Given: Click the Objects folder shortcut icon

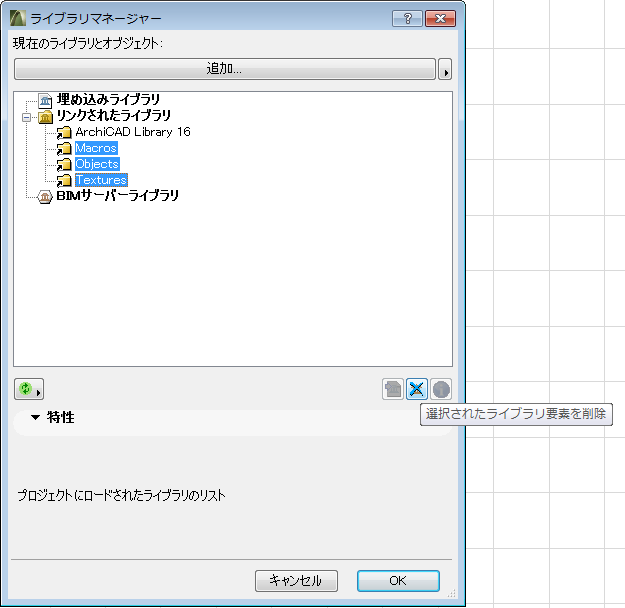Looking at the screenshot, I should click(64, 165).
